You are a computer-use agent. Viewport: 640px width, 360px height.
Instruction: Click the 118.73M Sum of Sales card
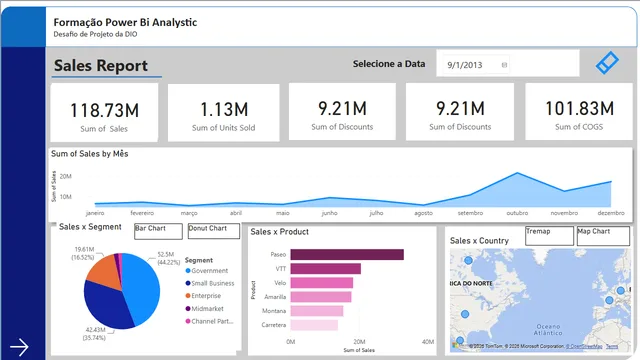(104, 113)
